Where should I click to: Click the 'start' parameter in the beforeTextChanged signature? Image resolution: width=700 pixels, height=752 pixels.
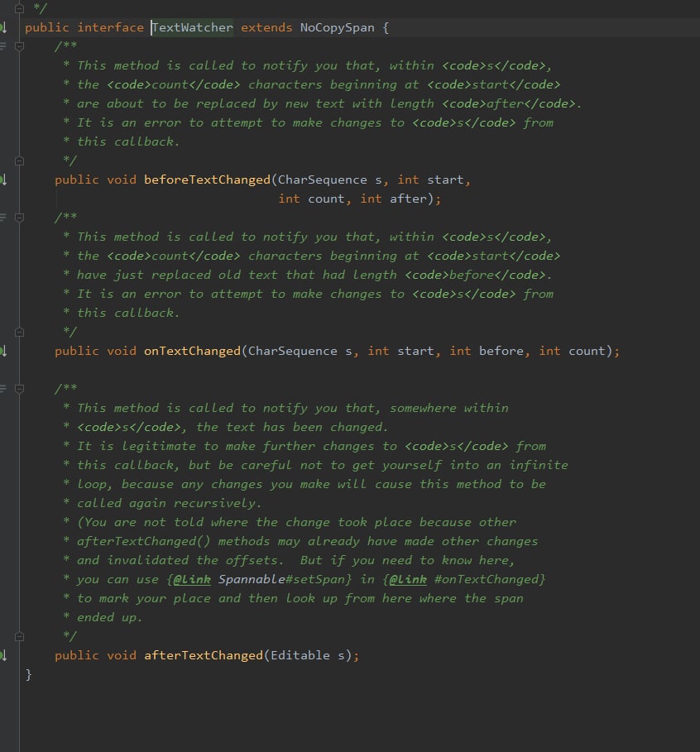(x=446, y=180)
